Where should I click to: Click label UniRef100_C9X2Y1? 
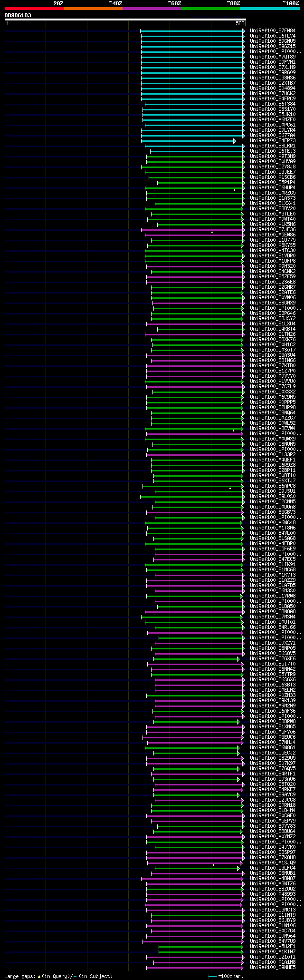(x=273, y=643)
